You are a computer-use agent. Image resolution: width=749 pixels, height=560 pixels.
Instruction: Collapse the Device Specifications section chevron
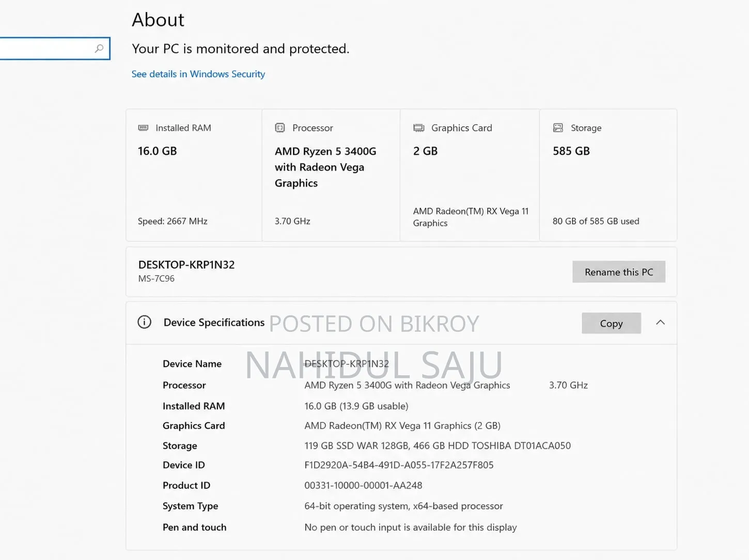click(x=660, y=323)
